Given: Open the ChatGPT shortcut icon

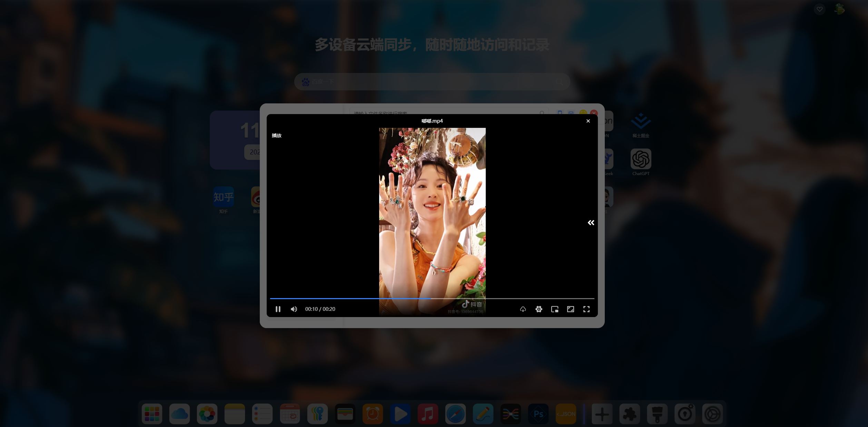Looking at the screenshot, I should pyautogui.click(x=641, y=159).
